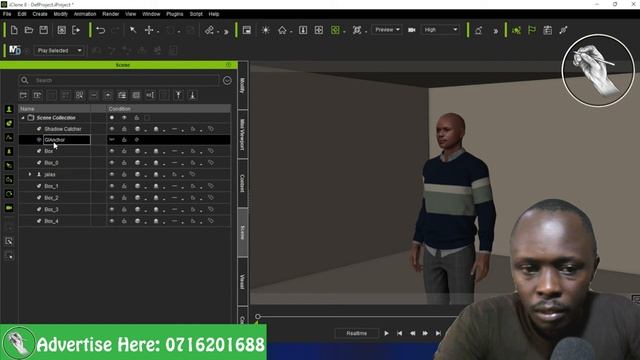Click the top green avatar filter icon in Scene sidebar
The width and height of the screenshot is (640, 360).
[9, 109]
